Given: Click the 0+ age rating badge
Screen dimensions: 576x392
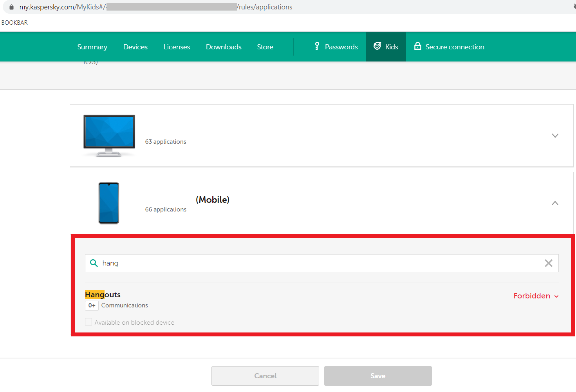Looking at the screenshot, I should 92,305.
